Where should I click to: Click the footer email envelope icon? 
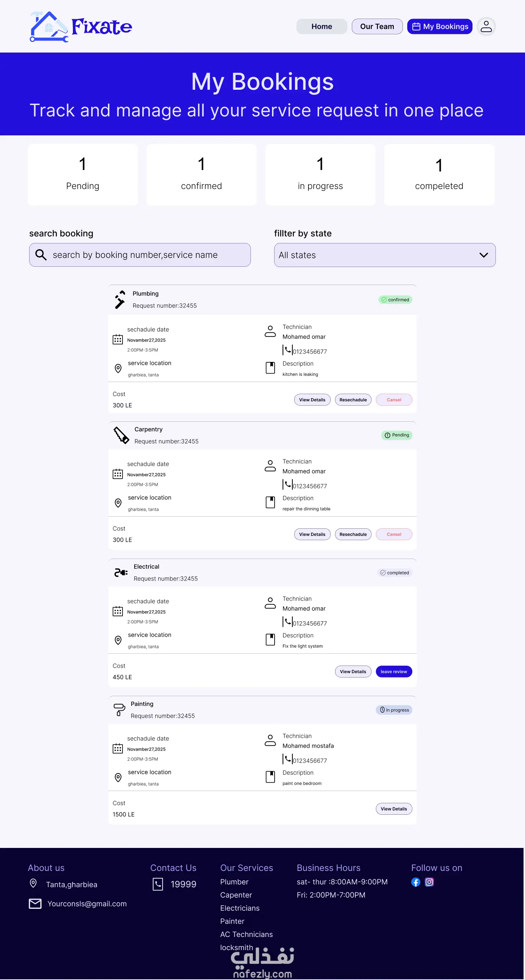click(x=35, y=903)
